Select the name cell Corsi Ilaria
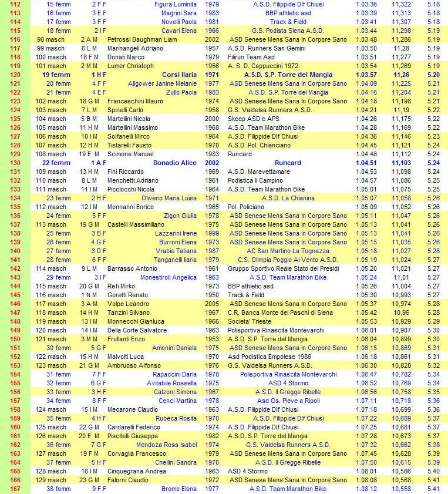The image size is (448, 494). 179,75
